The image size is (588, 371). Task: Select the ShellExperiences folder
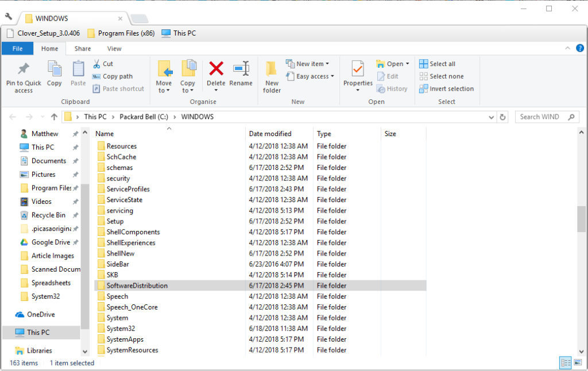click(260, 243)
